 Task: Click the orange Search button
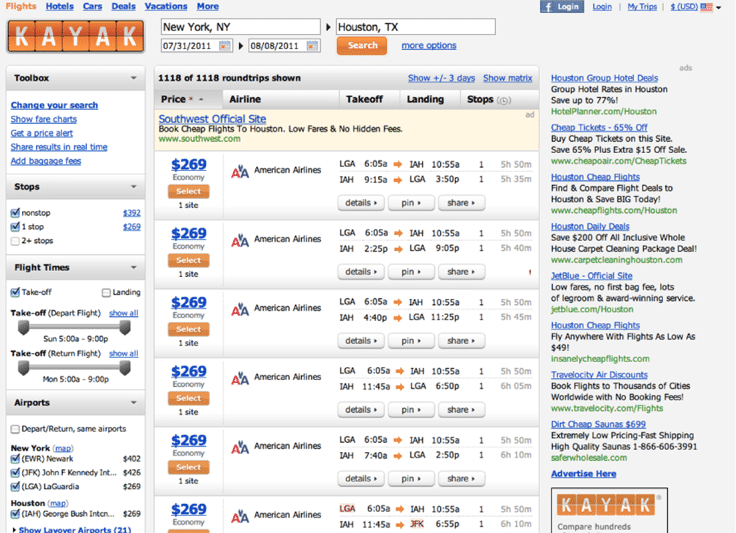(x=362, y=46)
